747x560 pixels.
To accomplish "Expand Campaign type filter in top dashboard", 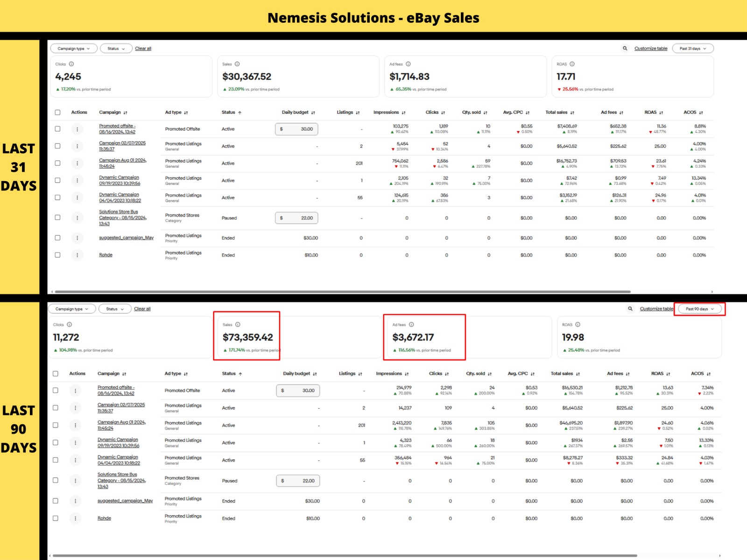I will tap(74, 49).
